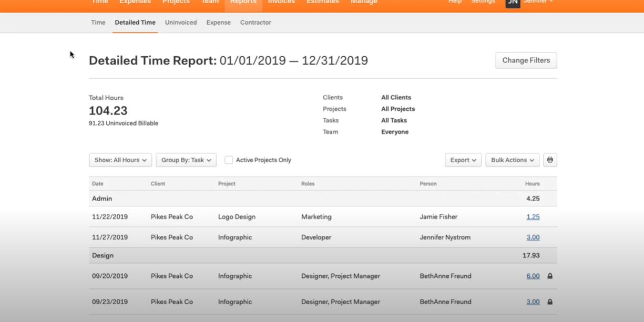Enable the Active Projects Only filter
The height and width of the screenshot is (322, 644).
click(x=229, y=160)
